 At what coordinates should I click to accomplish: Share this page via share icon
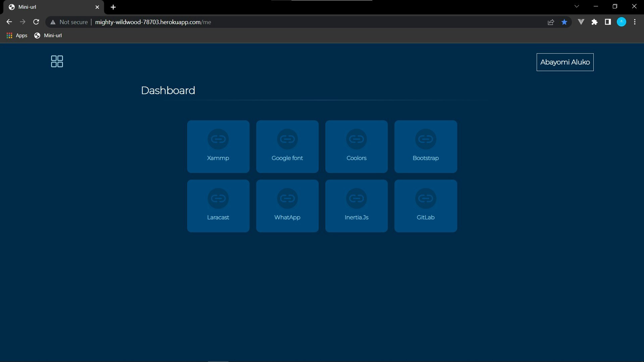coord(551,22)
